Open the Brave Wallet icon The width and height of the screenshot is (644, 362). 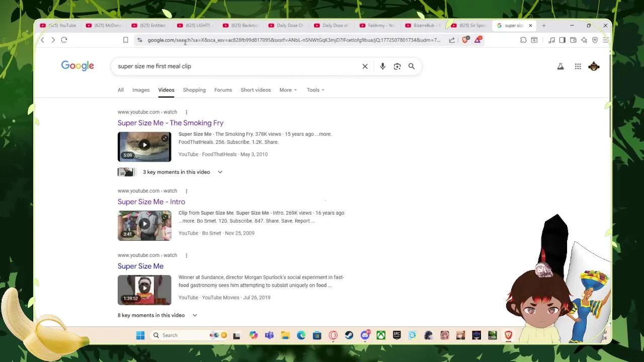[x=573, y=40]
